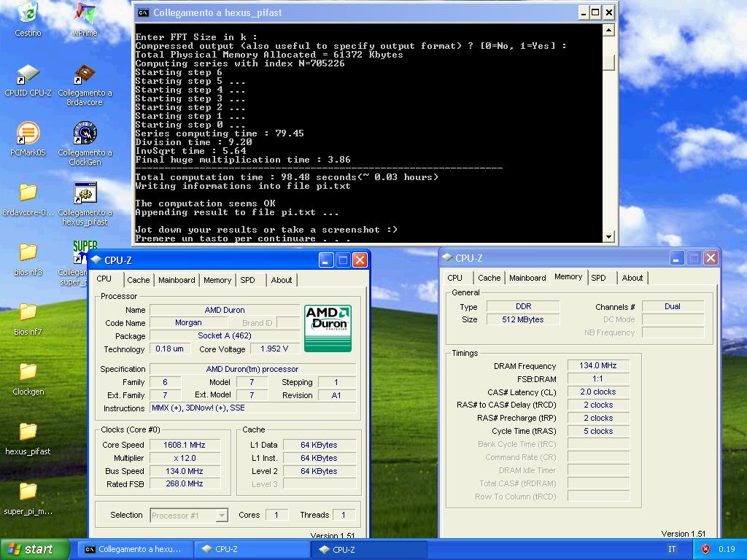The image size is (747, 560).
Task: Select CPU tab in left CPU-Z window
Action: point(104,279)
